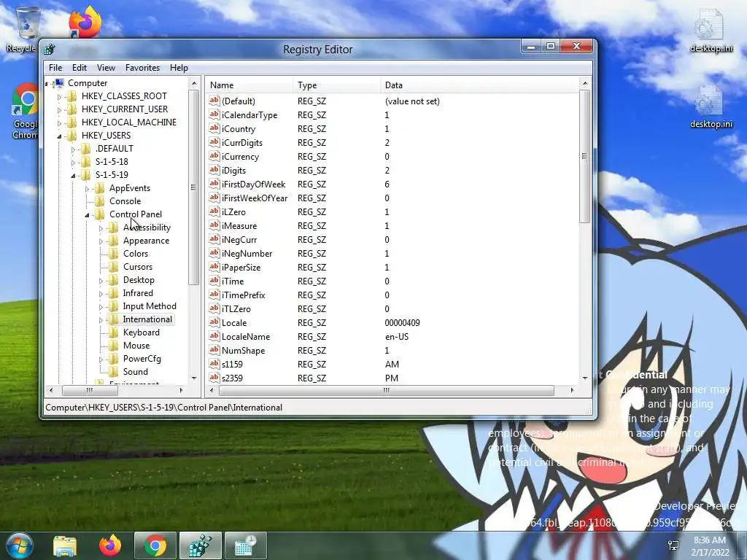Open Firefox from the taskbar

tap(110, 545)
